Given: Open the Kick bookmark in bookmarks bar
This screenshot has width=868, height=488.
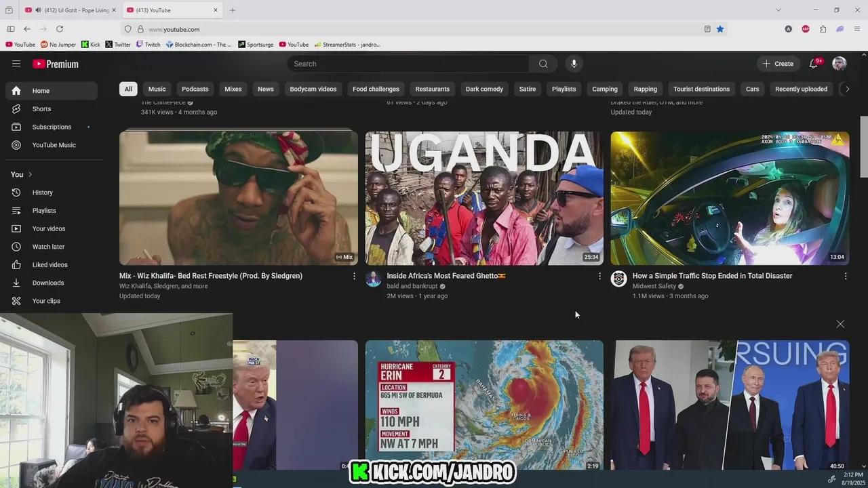Looking at the screenshot, I should pos(90,45).
